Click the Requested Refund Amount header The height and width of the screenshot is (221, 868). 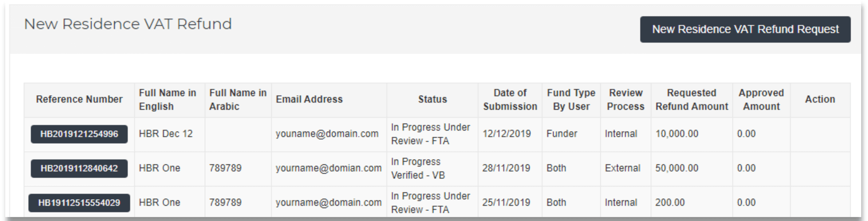point(692,99)
